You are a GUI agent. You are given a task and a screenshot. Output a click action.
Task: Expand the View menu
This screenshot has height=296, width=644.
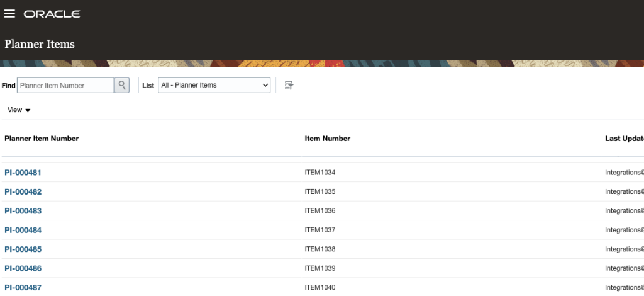pyautogui.click(x=19, y=110)
